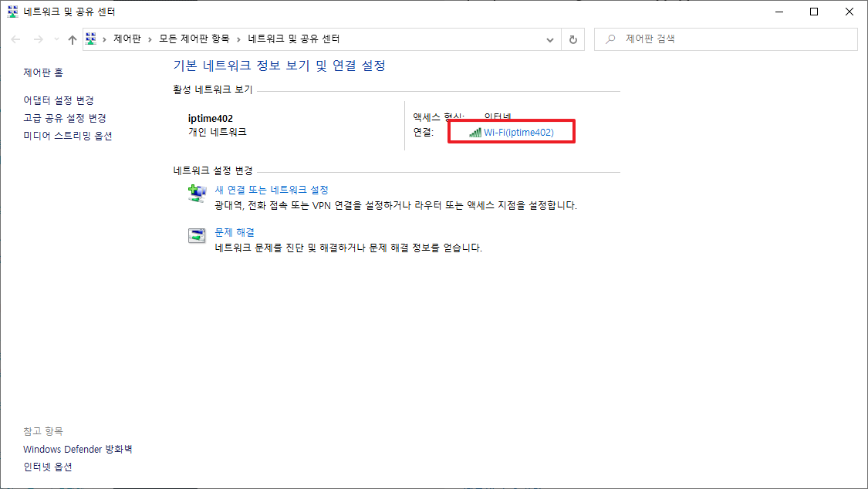Expand the address bar history dropdown

549,39
